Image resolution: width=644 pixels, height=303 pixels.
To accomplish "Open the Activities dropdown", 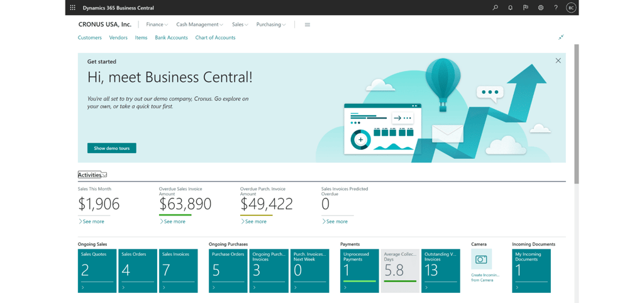I will click(92, 174).
